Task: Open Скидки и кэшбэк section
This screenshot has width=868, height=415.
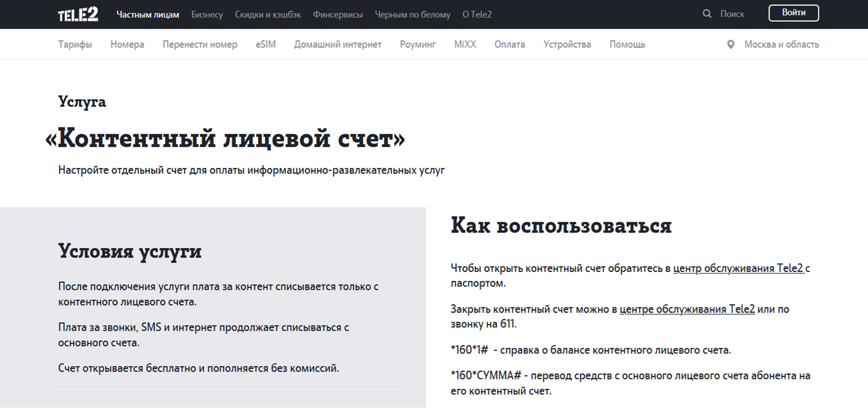Action: (268, 14)
